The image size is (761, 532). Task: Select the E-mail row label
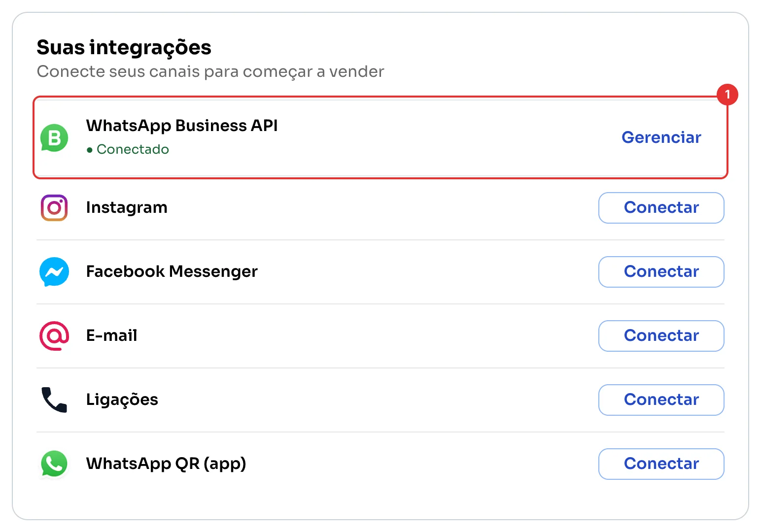(112, 335)
